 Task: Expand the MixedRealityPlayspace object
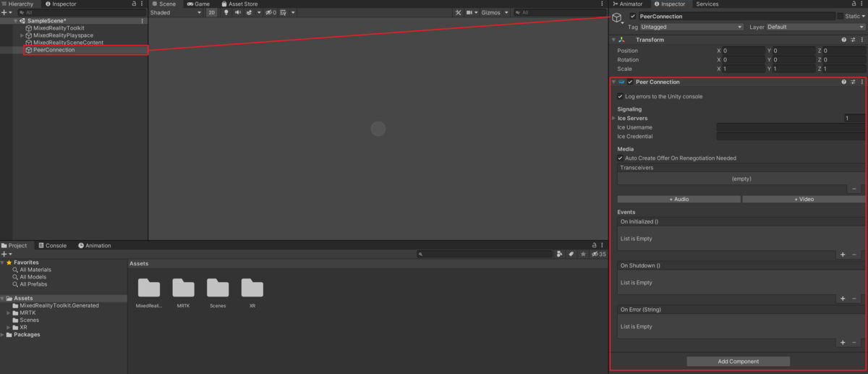pos(22,35)
